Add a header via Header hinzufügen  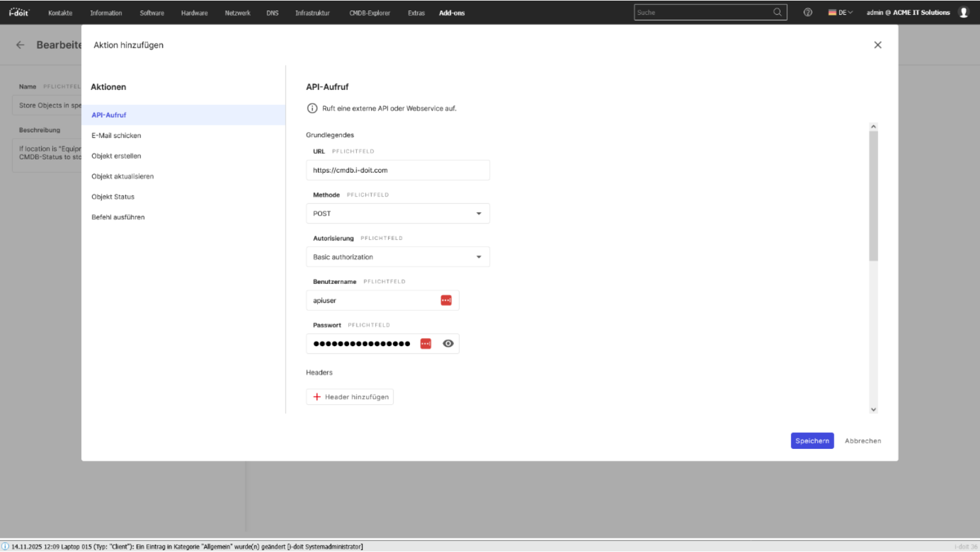[x=349, y=396]
